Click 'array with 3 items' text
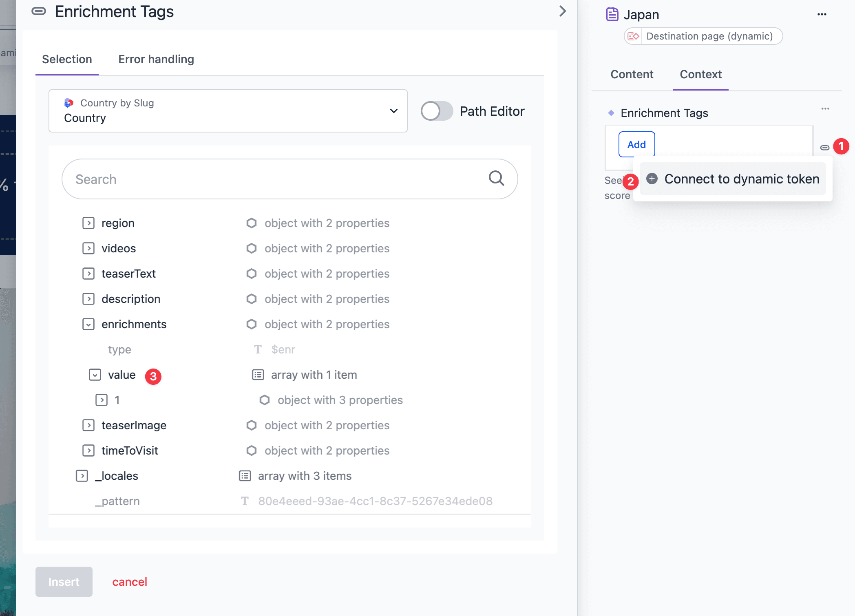This screenshot has height=616, width=855. [305, 476]
